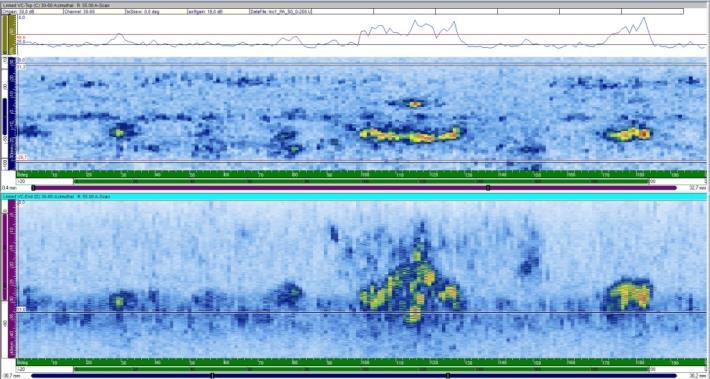Click the purple vertical ruler of the VC-End view
The height and width of the screenshot is (379, 710).
12,278
